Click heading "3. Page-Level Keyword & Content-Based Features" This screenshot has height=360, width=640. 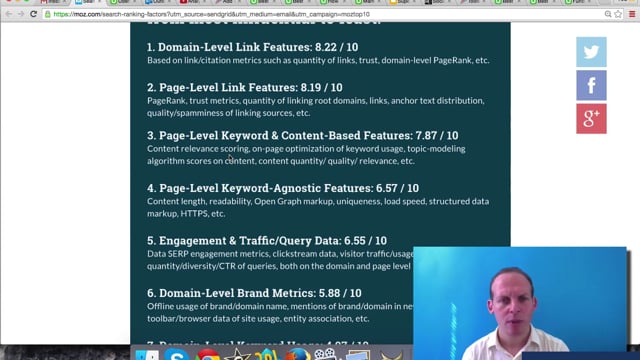280,136
